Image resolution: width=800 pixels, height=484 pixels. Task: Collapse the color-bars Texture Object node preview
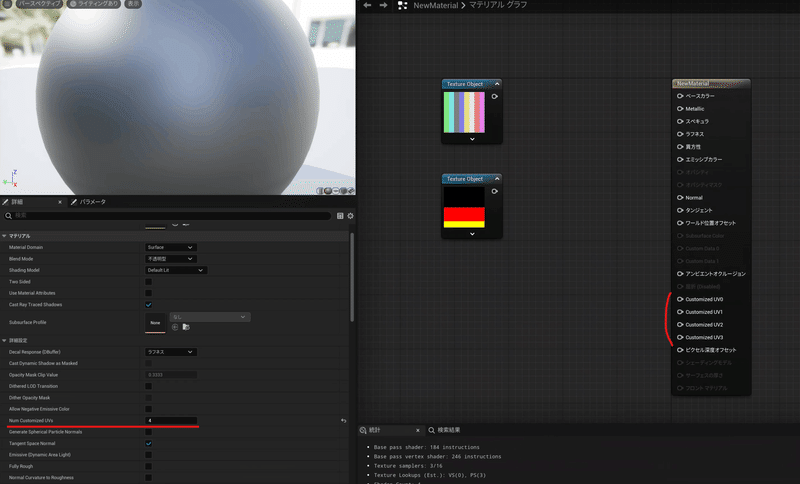(x=497, y=84)
